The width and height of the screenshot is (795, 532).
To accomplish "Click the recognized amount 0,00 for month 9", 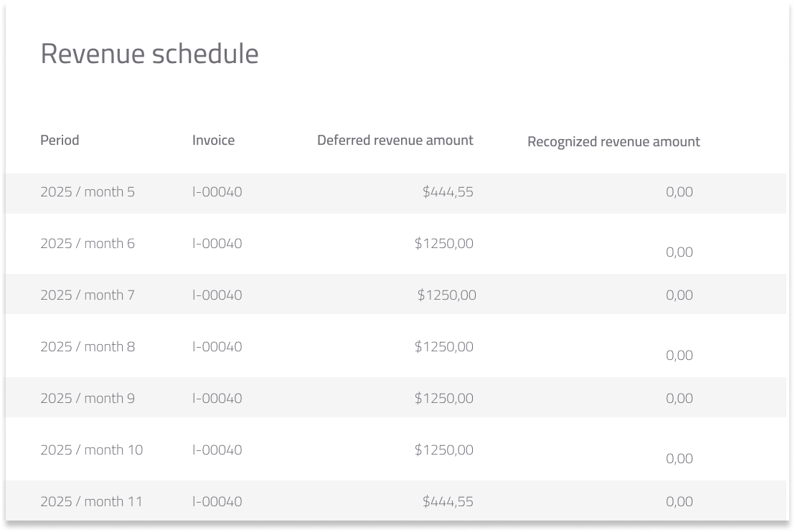I will (x=679, y=398).
